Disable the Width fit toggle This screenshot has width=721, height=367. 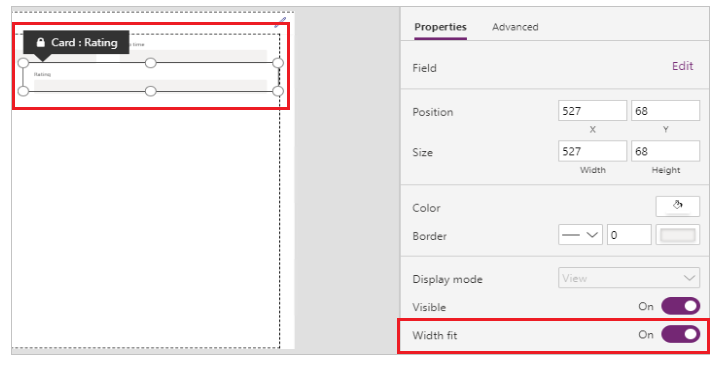point(681,334)
